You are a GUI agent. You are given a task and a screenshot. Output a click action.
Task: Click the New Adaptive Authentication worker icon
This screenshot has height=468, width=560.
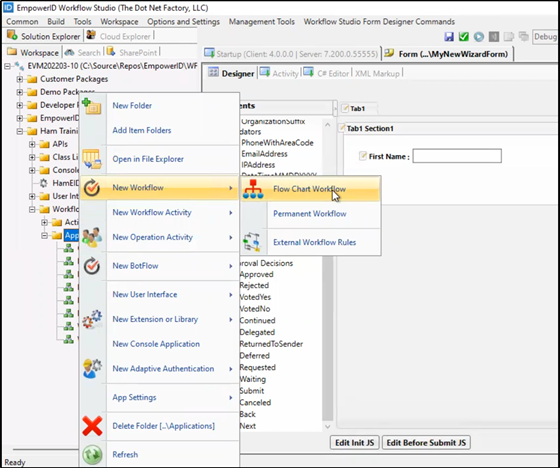pyautogui.click(x=92, y=369)
